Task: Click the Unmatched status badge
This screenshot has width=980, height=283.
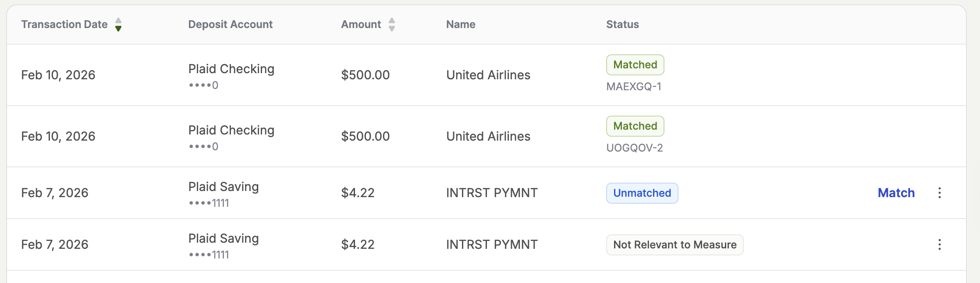Action: [x=642, y=193]
